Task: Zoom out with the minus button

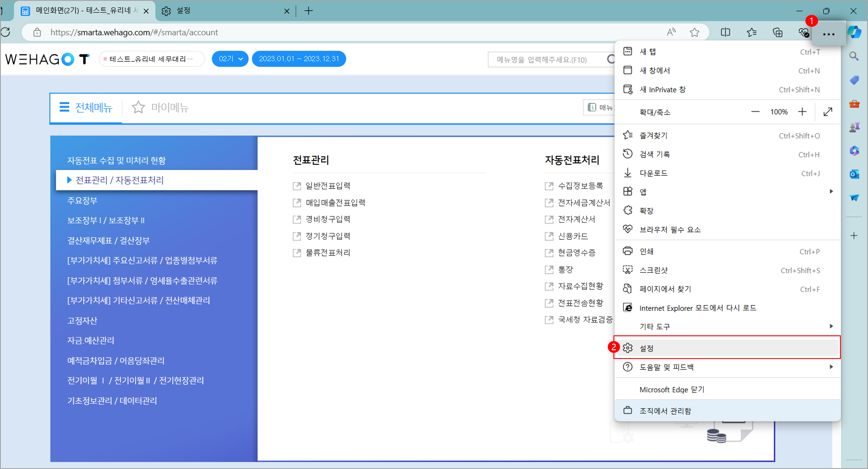Action: [x=755, y=112]
